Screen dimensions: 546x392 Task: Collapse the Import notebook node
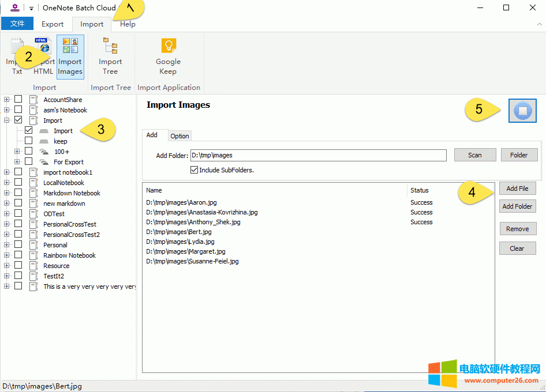[x=6, y=120]
